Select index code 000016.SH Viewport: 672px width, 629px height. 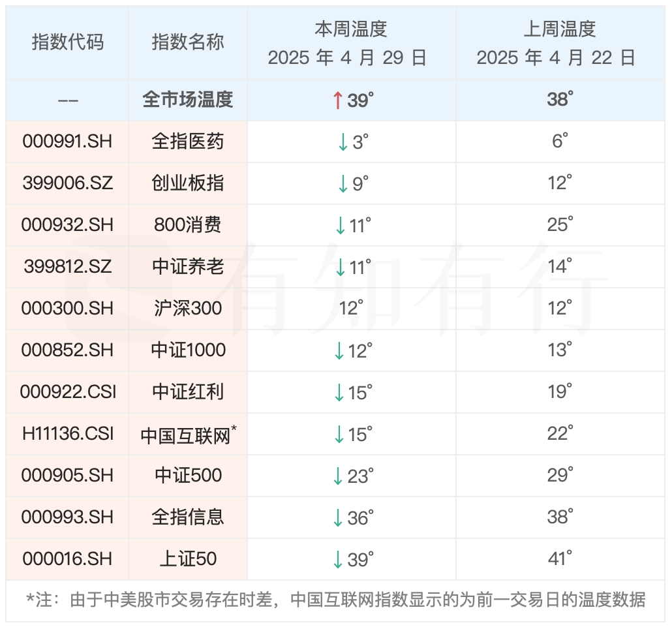[67, 559]
